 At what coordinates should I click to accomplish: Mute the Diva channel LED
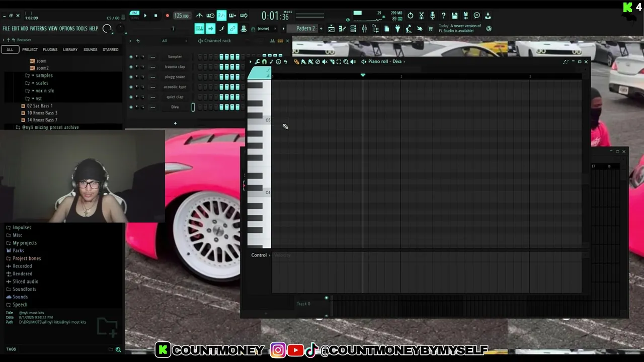[x=131, y=107]
